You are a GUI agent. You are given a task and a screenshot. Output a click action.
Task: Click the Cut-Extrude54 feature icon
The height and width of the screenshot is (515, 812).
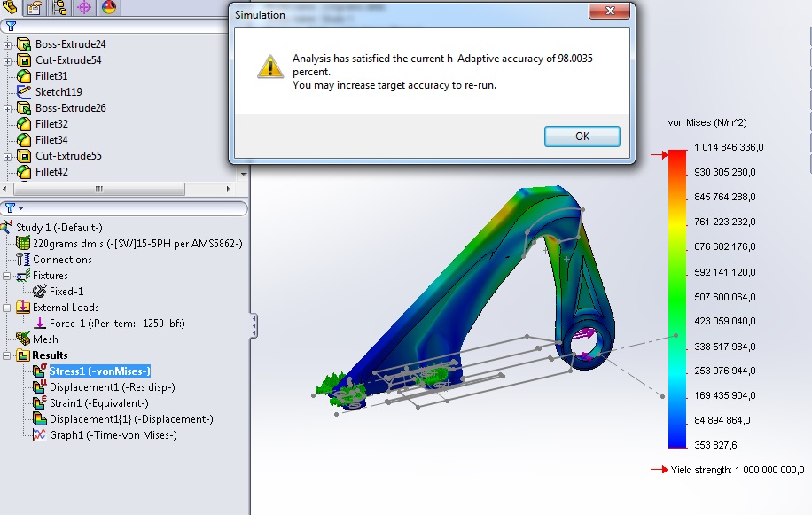point(23,60)
